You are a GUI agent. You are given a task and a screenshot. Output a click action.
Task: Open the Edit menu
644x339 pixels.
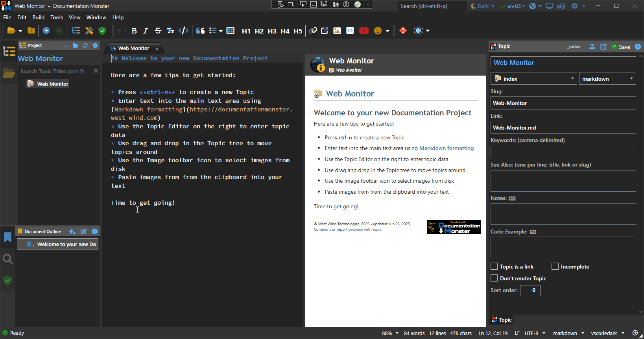point(22,17)
